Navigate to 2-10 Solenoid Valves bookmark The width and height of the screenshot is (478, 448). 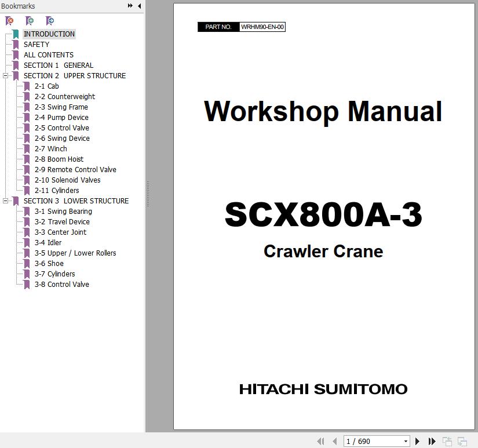point(67,180)
